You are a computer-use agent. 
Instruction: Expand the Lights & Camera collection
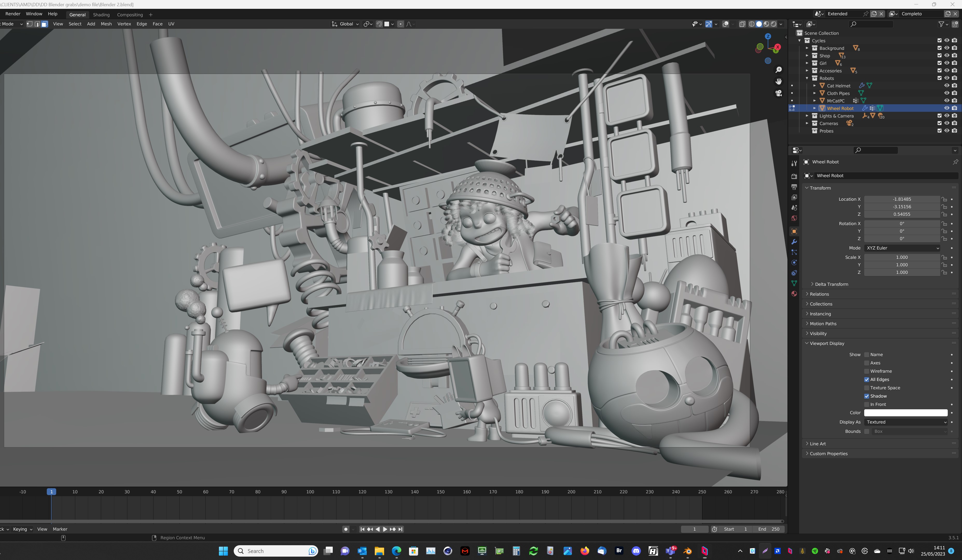[x=807, y=116]
